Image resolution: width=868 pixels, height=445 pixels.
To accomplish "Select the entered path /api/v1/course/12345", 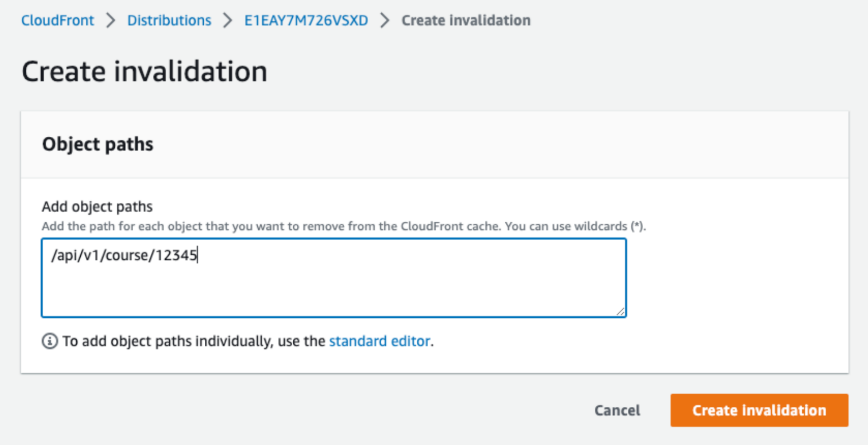I will [x=123, y=255].
